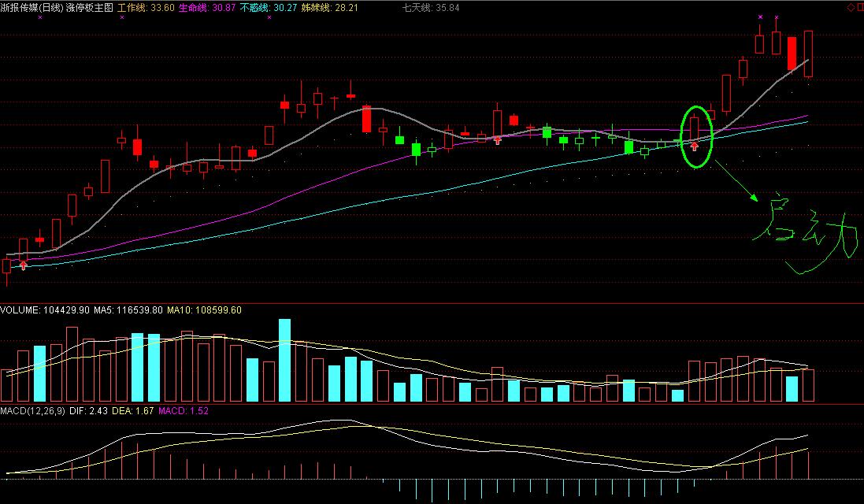Click the MA5: 116539.80 value
Viewport: 864px width, 504px height.
[x=128, y=310]
